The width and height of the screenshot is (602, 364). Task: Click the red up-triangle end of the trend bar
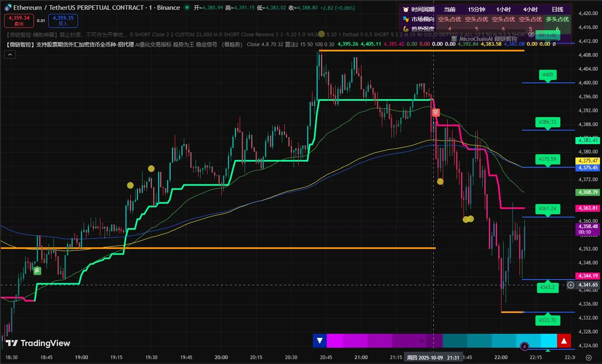coord(564,341)
